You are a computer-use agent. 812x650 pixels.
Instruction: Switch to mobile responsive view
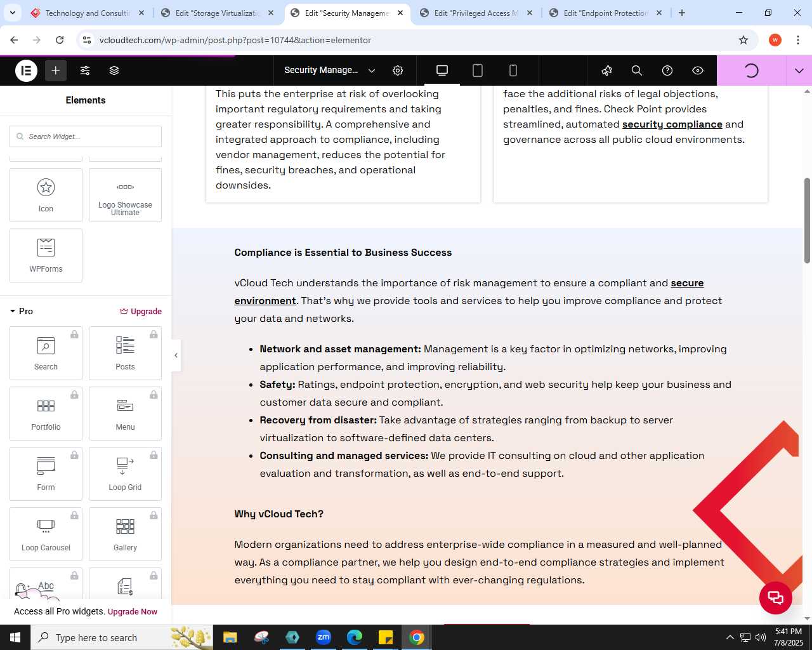(x=513, y=70)
